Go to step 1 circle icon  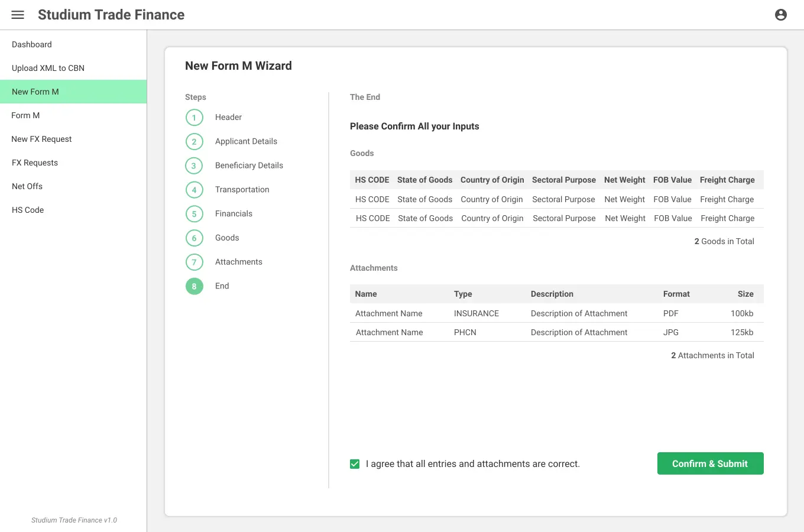pyautogui.click(x=194, y=118)
